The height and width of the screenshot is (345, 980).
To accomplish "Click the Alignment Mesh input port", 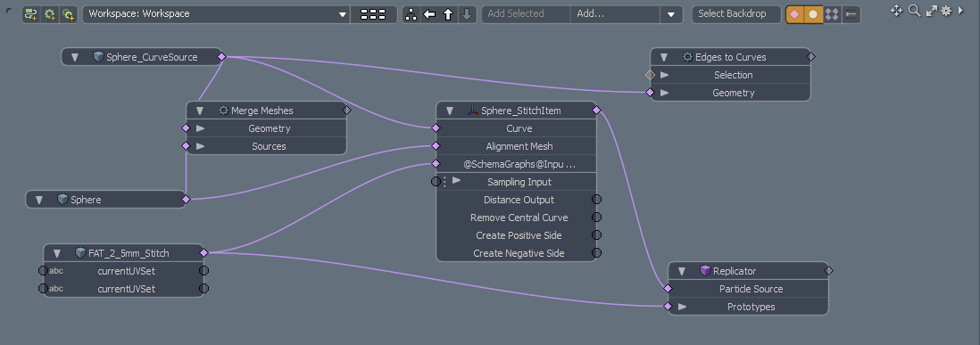I will (436, 146).
